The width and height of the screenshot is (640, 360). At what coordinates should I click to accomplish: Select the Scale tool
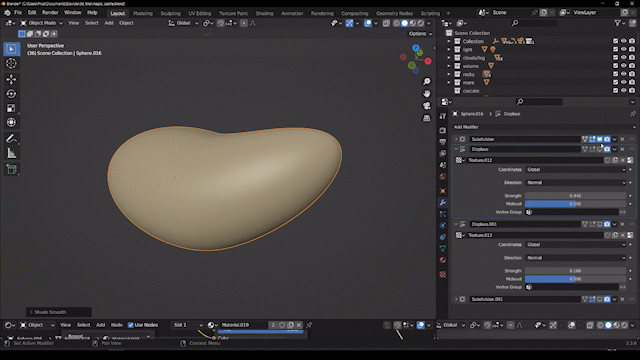click(11, 108)
